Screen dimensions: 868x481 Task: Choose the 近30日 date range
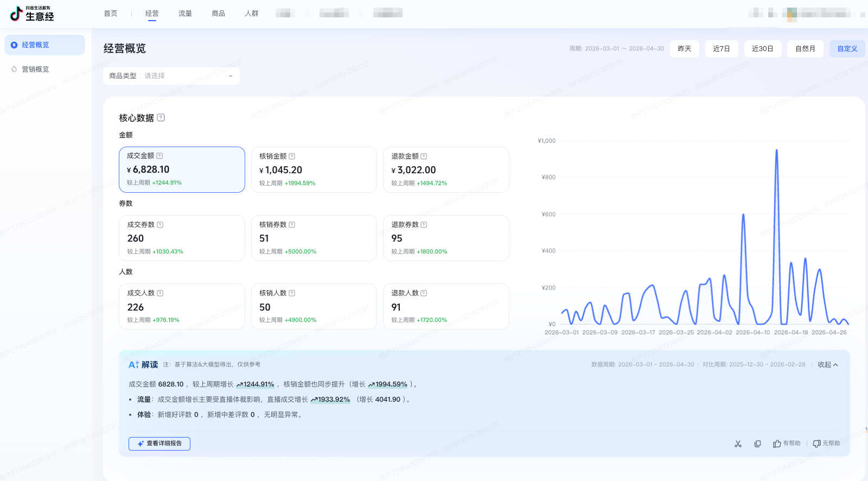[763, 49]
